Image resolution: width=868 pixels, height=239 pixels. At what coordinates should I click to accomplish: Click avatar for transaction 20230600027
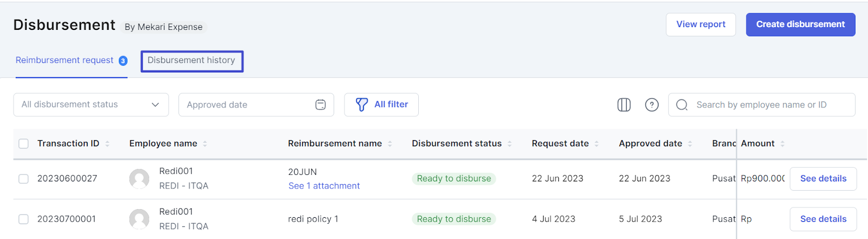click(139, 179)
